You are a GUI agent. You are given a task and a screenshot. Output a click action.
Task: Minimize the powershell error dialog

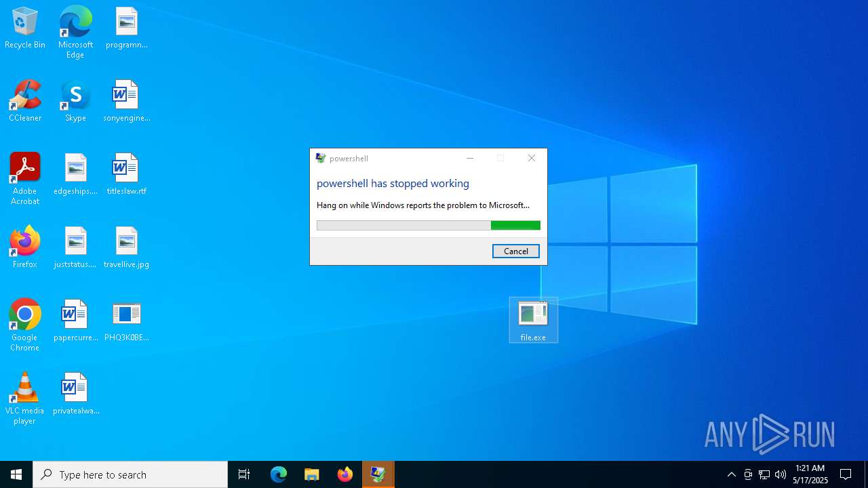pos(470,158)
